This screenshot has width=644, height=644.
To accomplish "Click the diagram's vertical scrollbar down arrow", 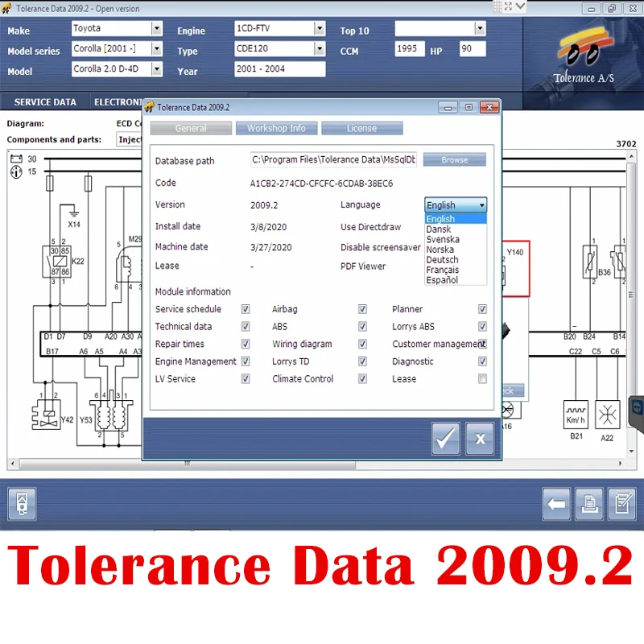I will pyautogui.click(x=631, y=452).
